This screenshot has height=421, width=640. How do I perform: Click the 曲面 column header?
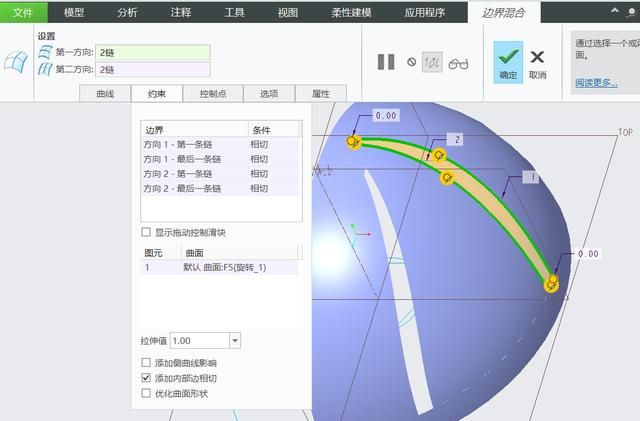[240, 252]
